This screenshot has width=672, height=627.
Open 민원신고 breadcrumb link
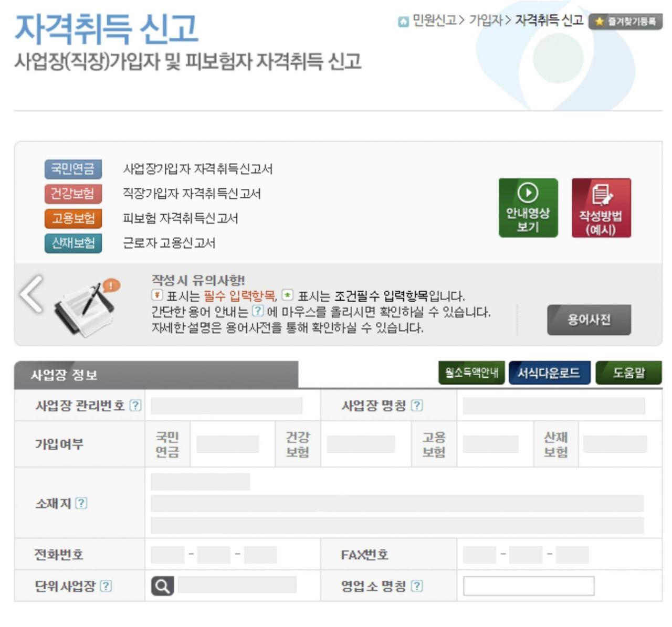click(x=434, y=20)
